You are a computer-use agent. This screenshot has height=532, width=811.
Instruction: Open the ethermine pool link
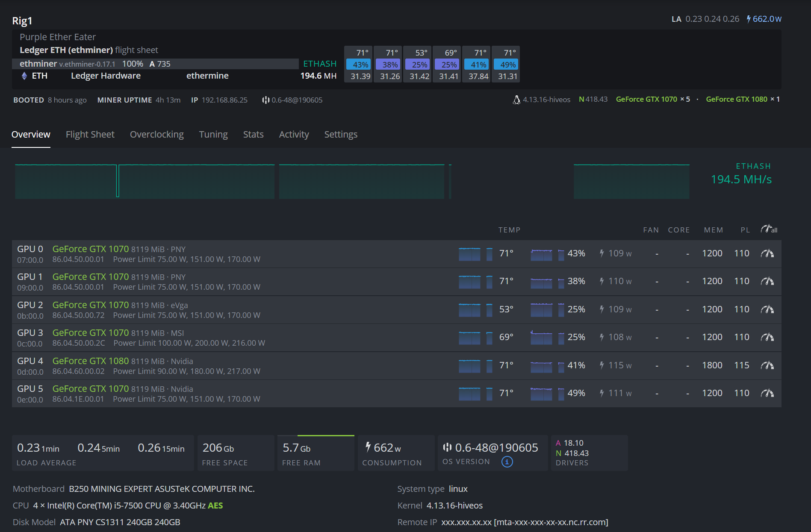[207, 76]
